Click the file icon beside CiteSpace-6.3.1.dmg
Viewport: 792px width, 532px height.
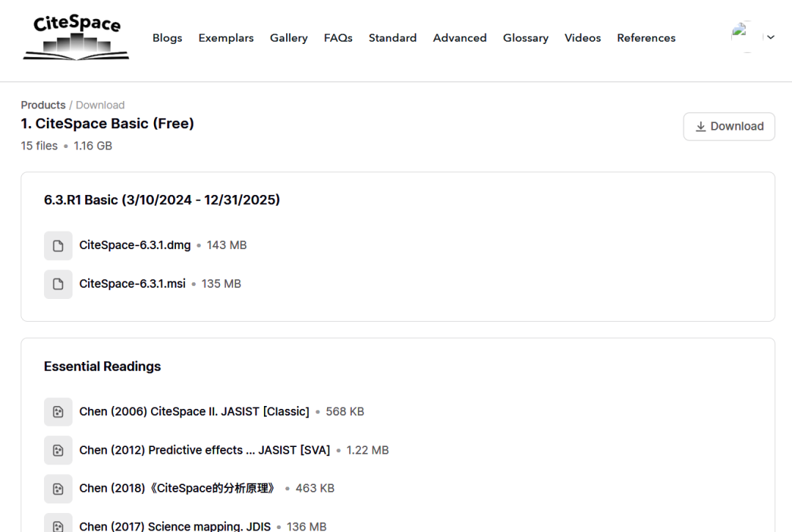58,245
